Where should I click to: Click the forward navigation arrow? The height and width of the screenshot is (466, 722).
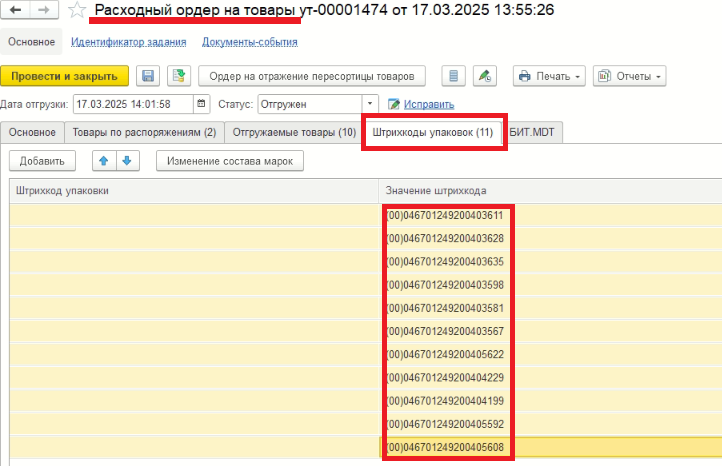44,10
